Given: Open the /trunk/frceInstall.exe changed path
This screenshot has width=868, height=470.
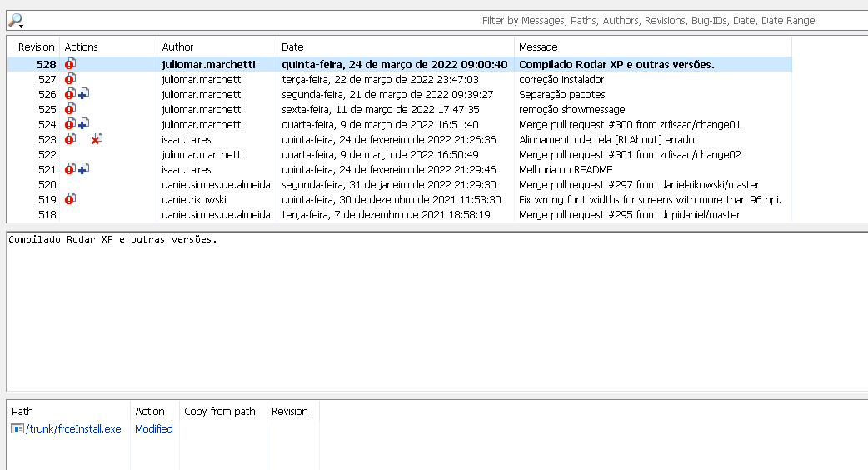Looking at the screenshot, I should pyautogui.click(x=73, y=428).
